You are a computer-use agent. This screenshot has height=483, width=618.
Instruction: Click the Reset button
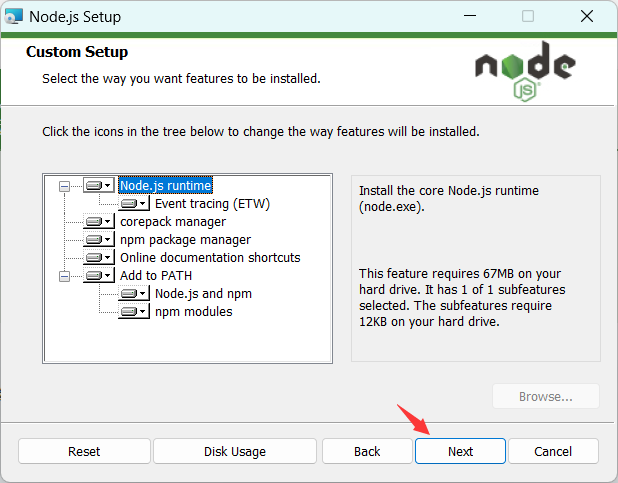(84, 451)
